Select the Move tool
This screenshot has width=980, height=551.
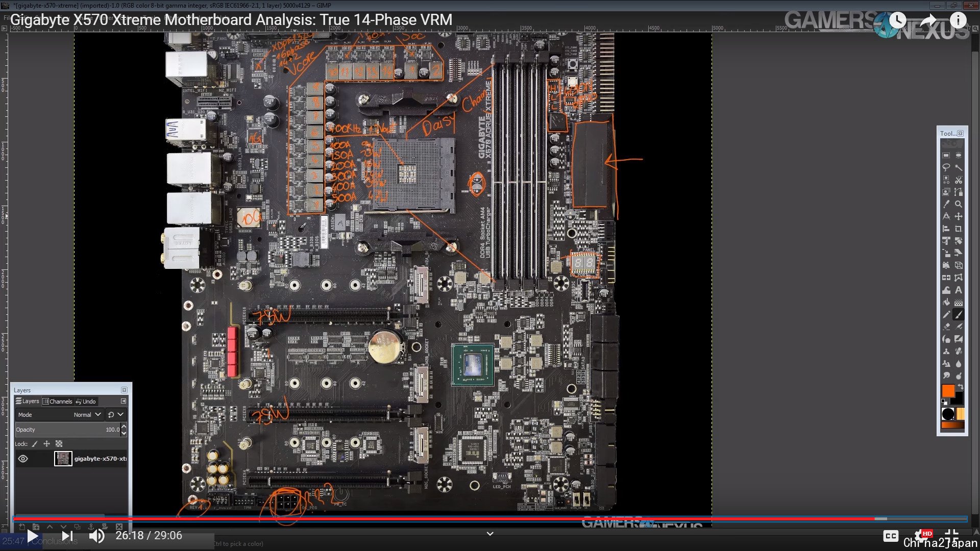(x=959, y=216)
